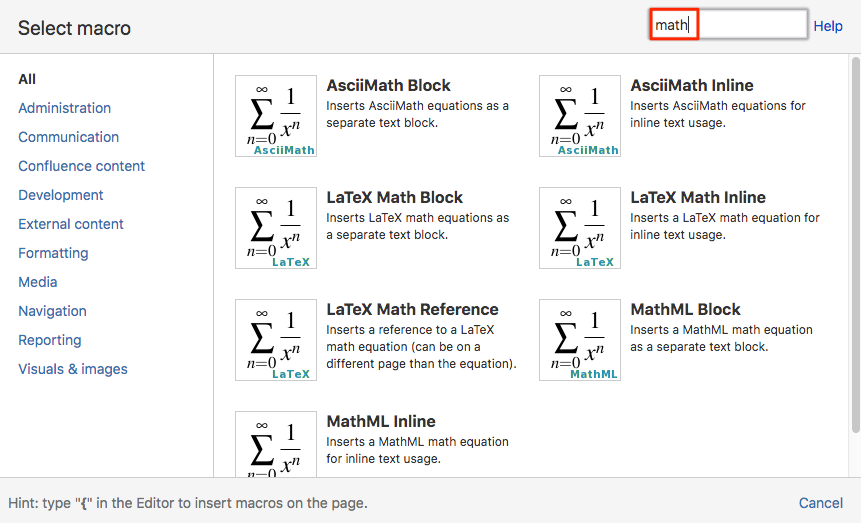Select the AsciiMath Inline macro icon

pyautogui.click(x=580, y=116)
